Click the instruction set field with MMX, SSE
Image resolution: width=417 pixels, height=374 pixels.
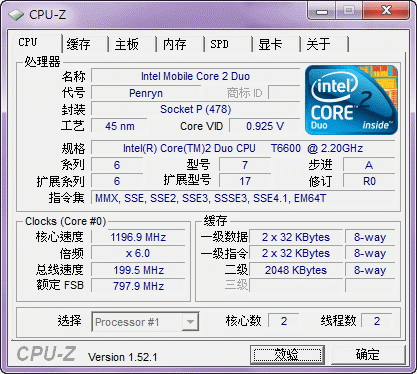[243, 198]
